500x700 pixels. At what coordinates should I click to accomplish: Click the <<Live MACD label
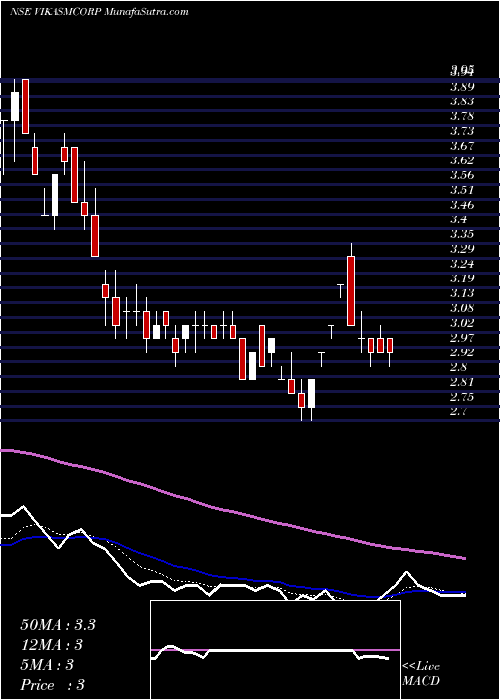(x=421, y=674)
